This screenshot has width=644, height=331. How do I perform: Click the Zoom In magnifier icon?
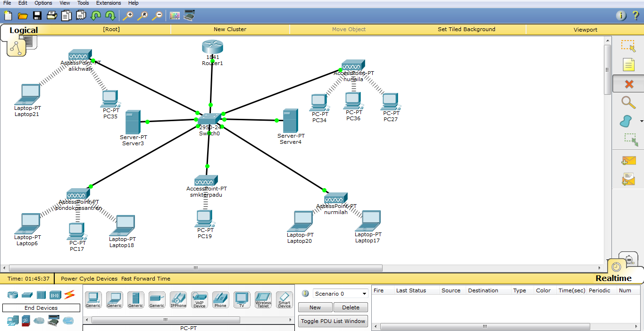(x=127, y=16)
